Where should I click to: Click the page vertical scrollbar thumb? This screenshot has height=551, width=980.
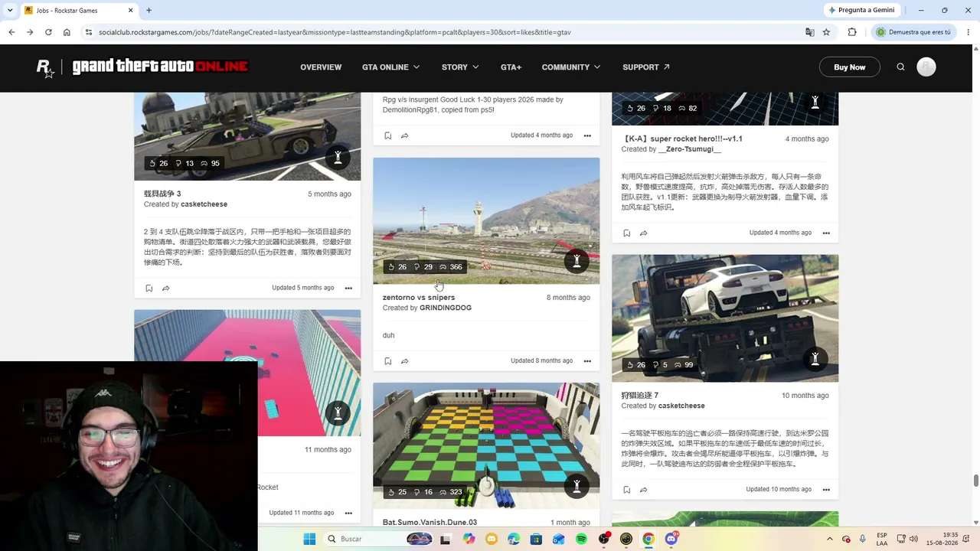coord(975,480)
